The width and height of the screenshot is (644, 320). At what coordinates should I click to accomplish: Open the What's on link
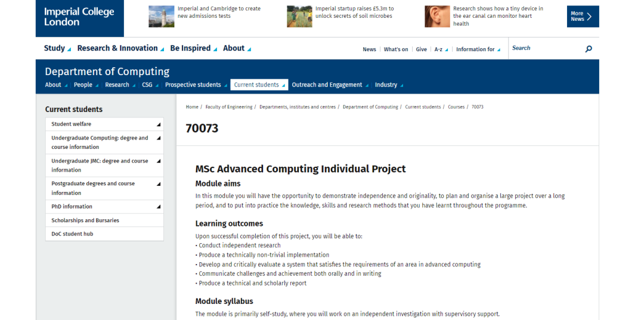[396, 49]
